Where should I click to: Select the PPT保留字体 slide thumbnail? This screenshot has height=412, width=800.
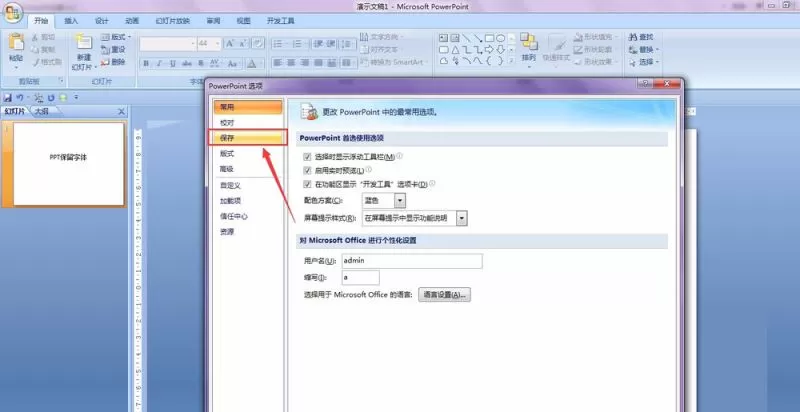point(69,164)
